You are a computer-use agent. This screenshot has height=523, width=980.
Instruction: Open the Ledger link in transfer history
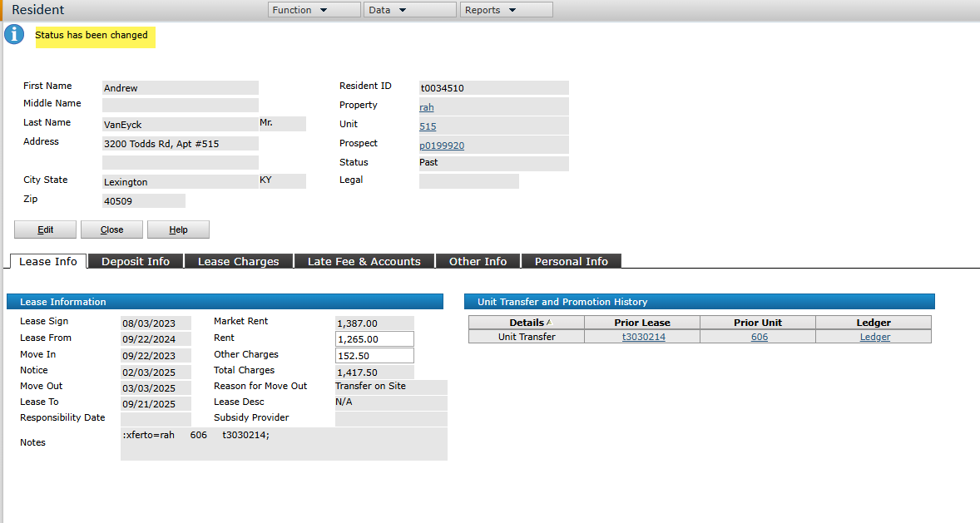(874, 337)
